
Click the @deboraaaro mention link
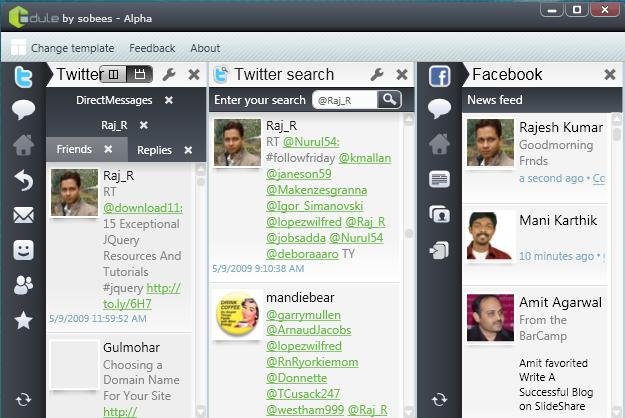click(x=302, y=254)
